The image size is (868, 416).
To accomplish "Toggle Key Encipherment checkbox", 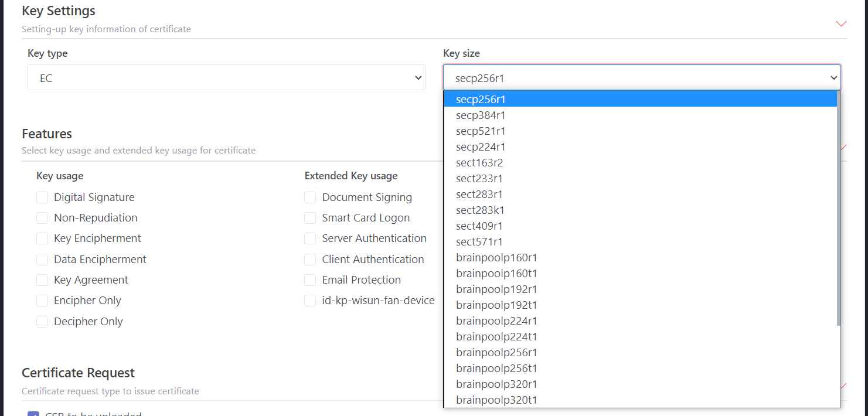I will click(x=42, y=238).
